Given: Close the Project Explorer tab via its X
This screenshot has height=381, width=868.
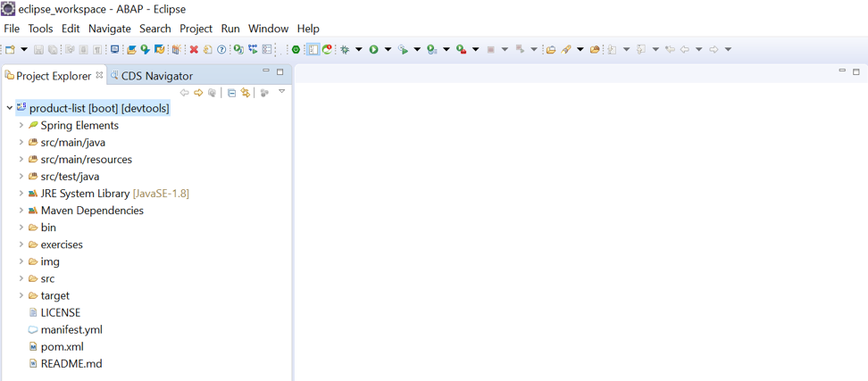Looking at the screenshot, I should (99, 75).
